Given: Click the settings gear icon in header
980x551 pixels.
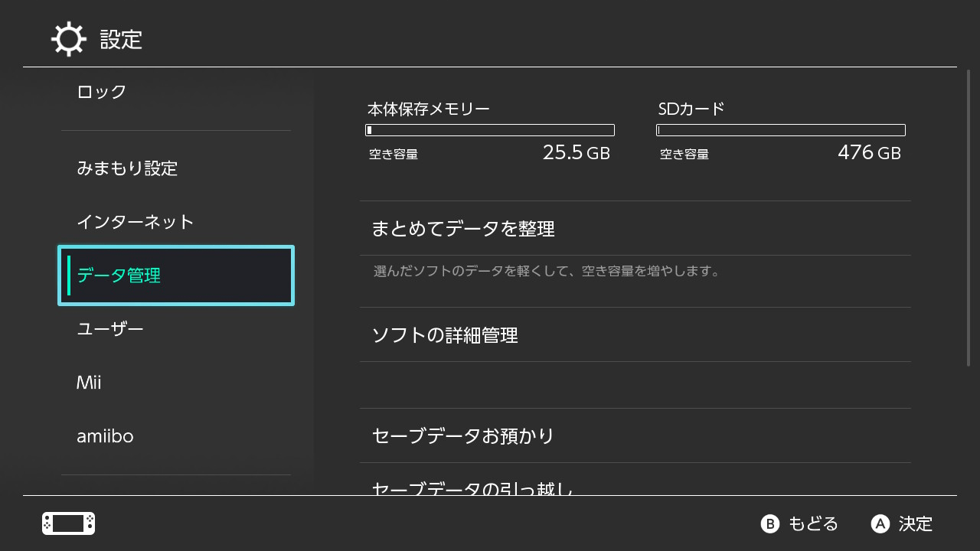Looking at the screenshot, I should click(69, 39).
